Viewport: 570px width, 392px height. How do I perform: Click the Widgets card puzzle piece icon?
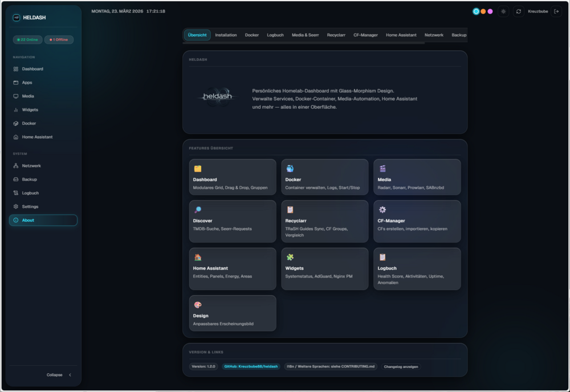click(x=290, y=257)
